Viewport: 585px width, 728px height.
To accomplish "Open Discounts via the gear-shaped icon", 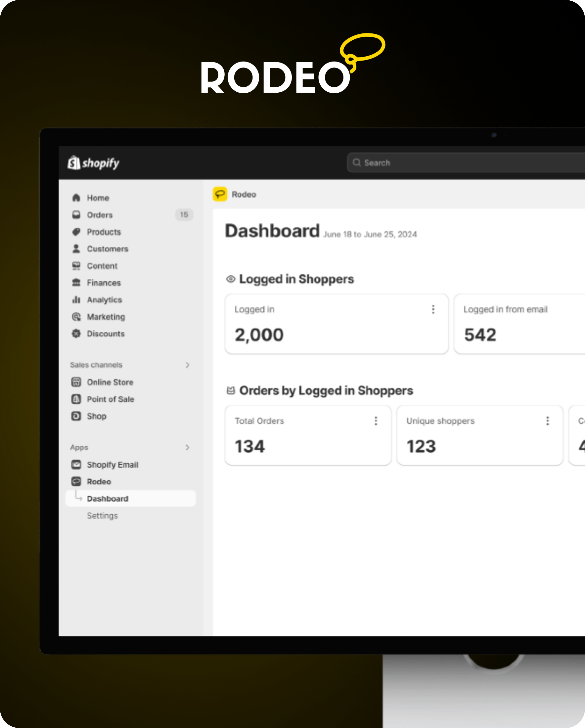I will 76,334.
